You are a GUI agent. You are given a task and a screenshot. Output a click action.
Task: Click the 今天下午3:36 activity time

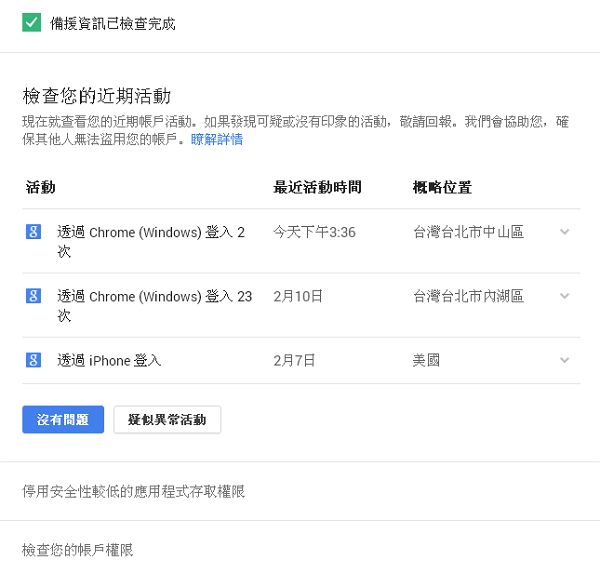pos(314,232)
